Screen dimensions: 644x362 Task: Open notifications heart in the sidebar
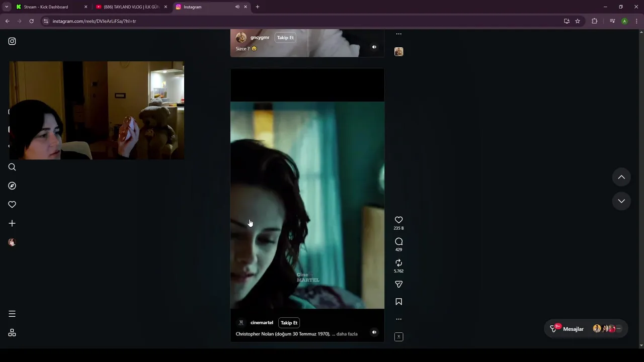pos(12,204)
